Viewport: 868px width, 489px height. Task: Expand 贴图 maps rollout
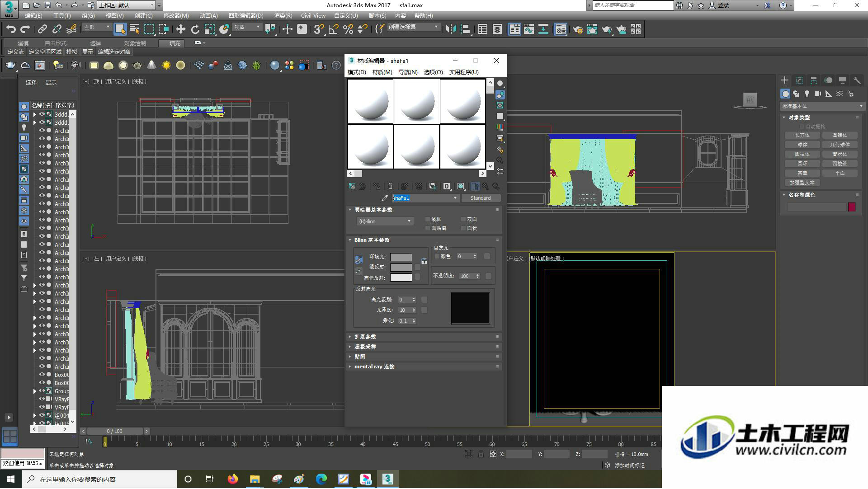425,357
